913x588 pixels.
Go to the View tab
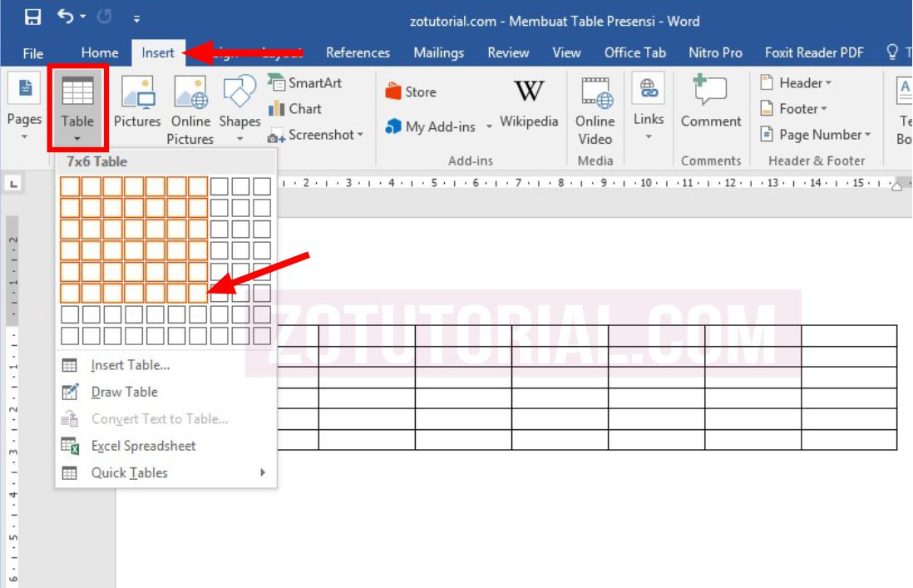tap(566, 52)
